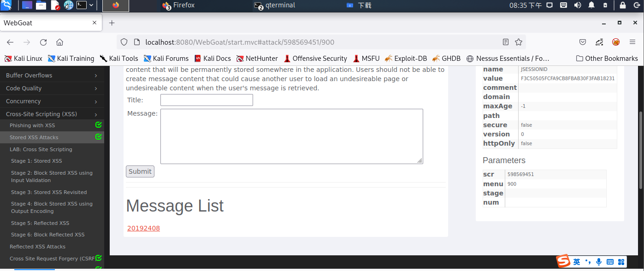Open Exploit-DB bookmark
This screenshot has width=644, height=271.
coord(406,59)
